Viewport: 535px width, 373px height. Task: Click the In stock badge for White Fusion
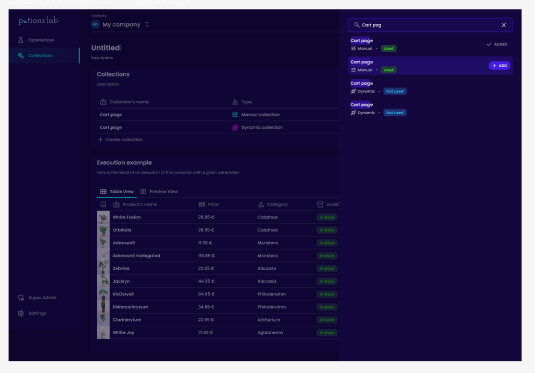click(x=327, y=217)
